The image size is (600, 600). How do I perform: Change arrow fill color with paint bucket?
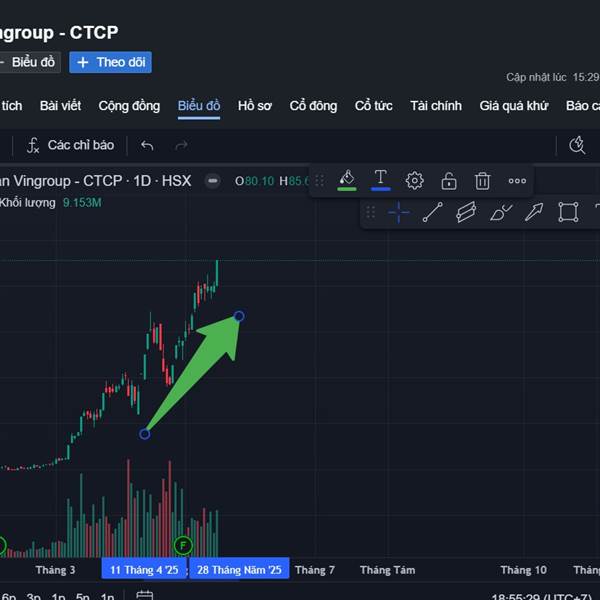point(347,180)
